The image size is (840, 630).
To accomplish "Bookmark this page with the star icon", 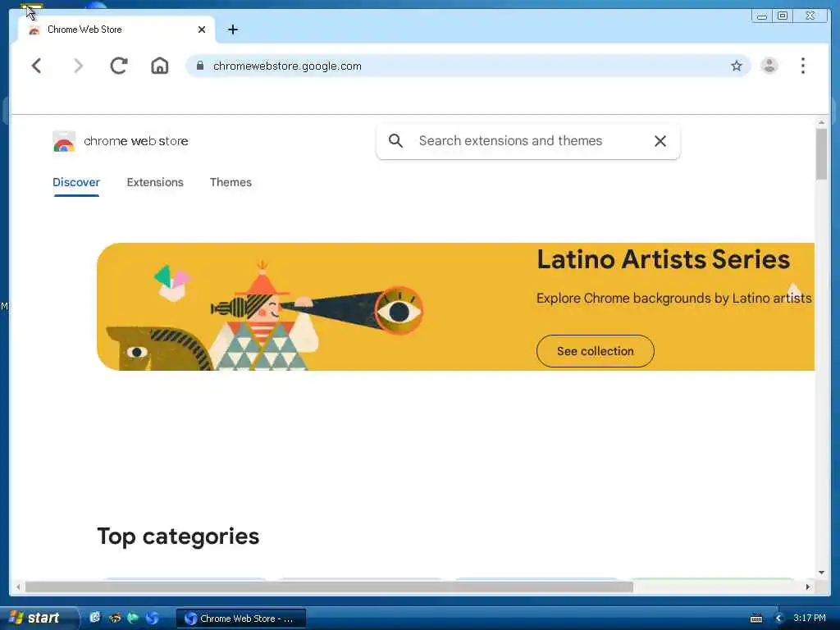I will tap(737, 66).
